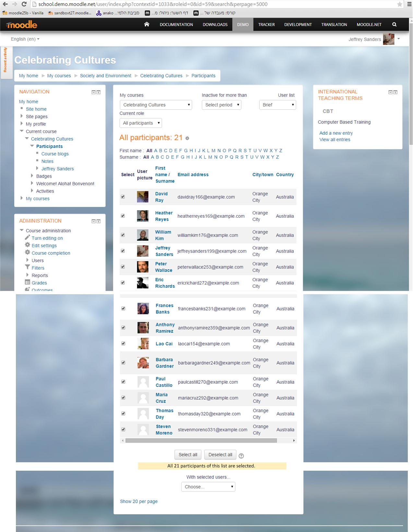
Task: Open David Ray's user picture
Action: coord(143,197)
